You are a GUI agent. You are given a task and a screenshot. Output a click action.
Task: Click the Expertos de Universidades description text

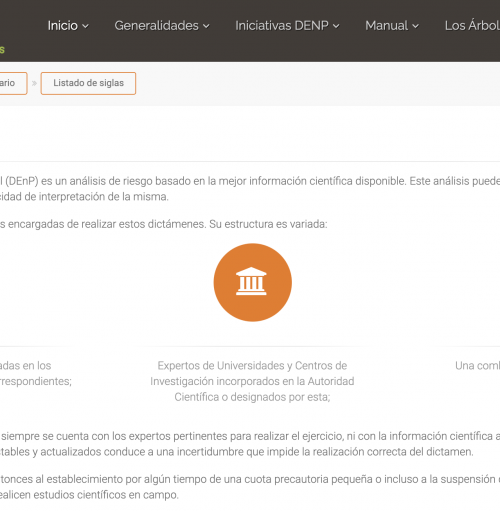pyautogui.click(x=252, y=381)
